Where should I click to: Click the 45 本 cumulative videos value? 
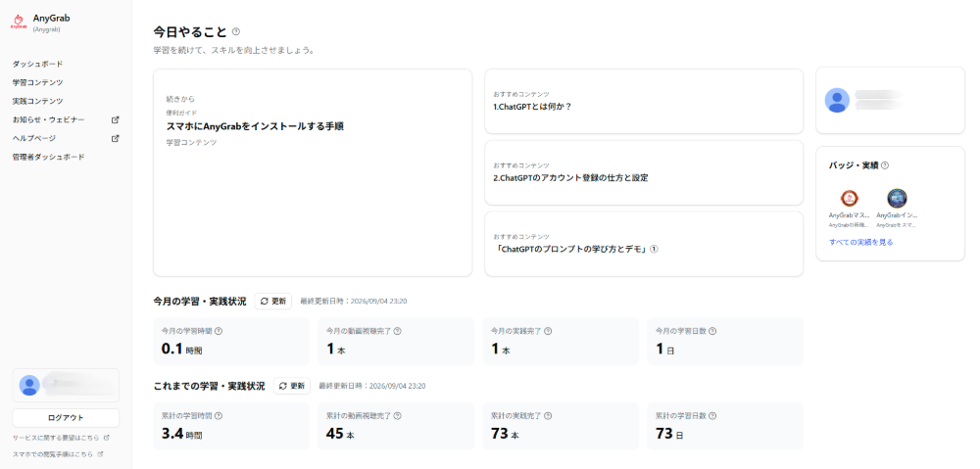click(340, 434)
